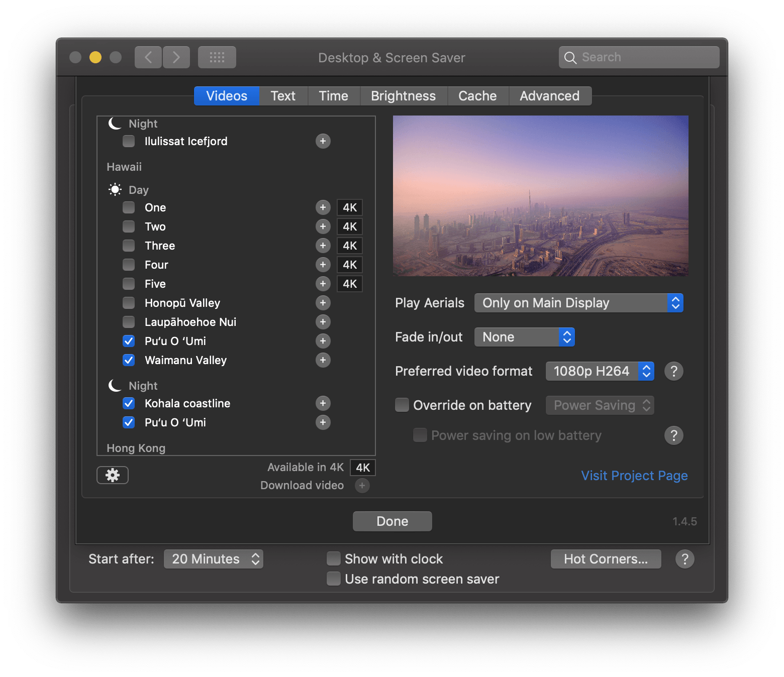Go back with the left arrow toolbar button
This screenshot has height=677, width=784.
[148, 57]
